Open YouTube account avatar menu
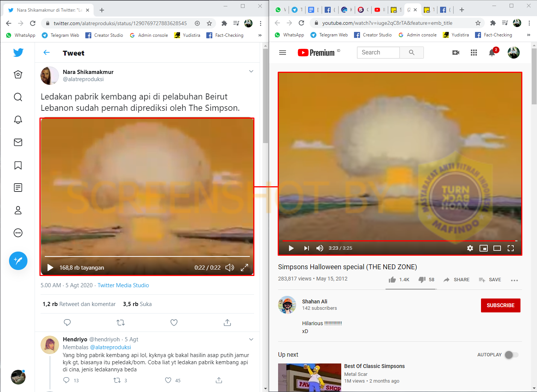537x392 pixels. click(514, 53)
